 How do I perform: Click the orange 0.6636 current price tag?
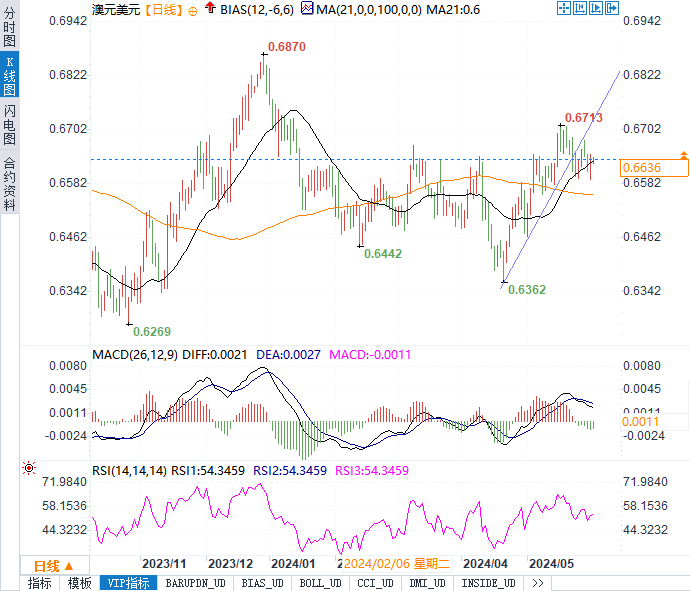[654, 168]
